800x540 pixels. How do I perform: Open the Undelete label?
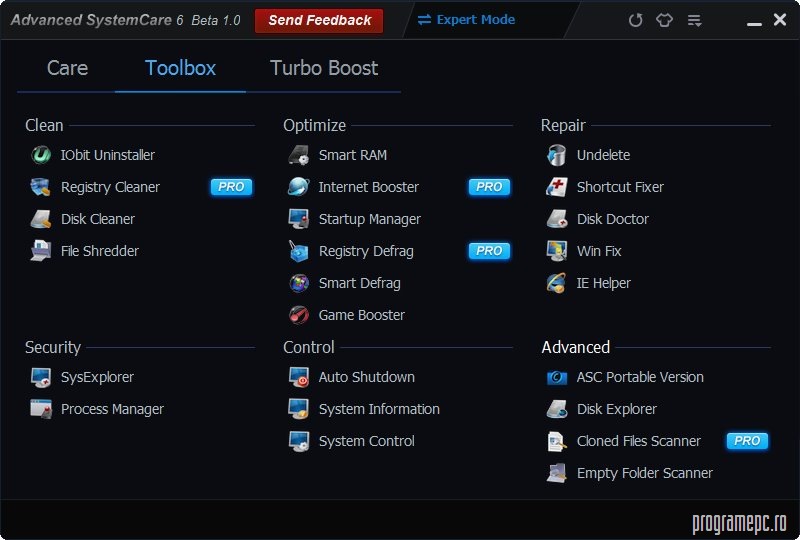pos(603,155)
